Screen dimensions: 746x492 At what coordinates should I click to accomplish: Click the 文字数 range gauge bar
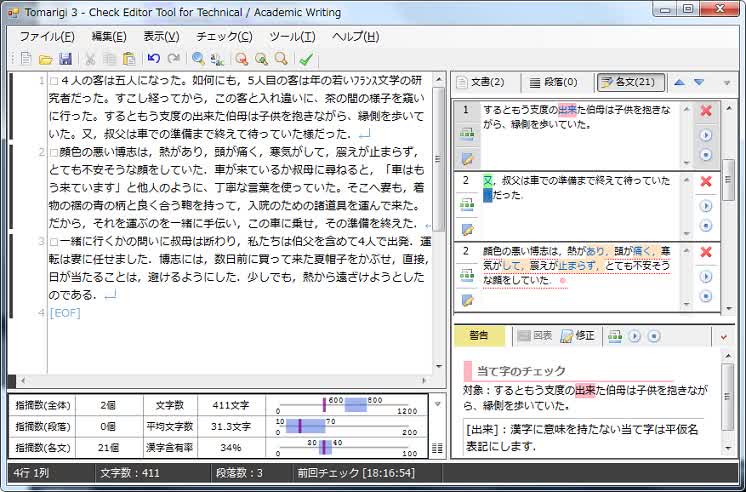(x=346, y=405)
